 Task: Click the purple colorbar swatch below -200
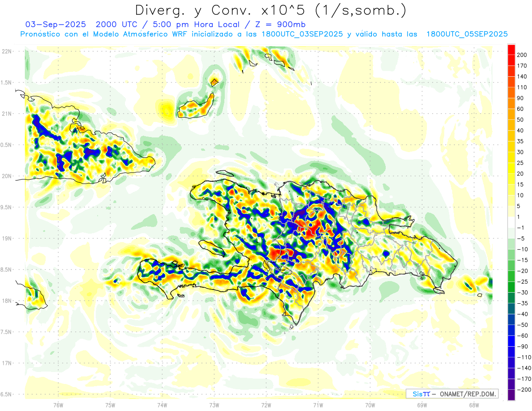(511, 395)
